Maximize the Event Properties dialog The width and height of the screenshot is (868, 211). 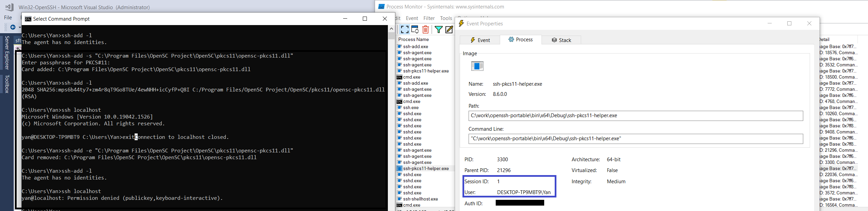pos(789,23)
